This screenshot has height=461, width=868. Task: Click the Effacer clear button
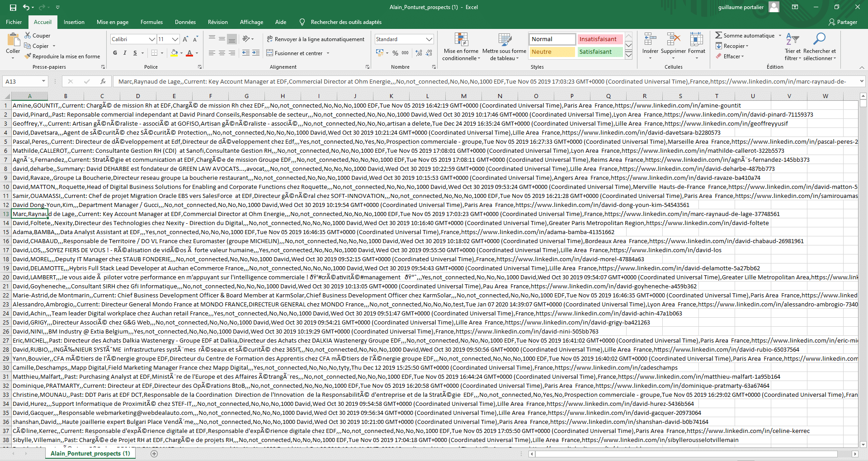point(730,56)
